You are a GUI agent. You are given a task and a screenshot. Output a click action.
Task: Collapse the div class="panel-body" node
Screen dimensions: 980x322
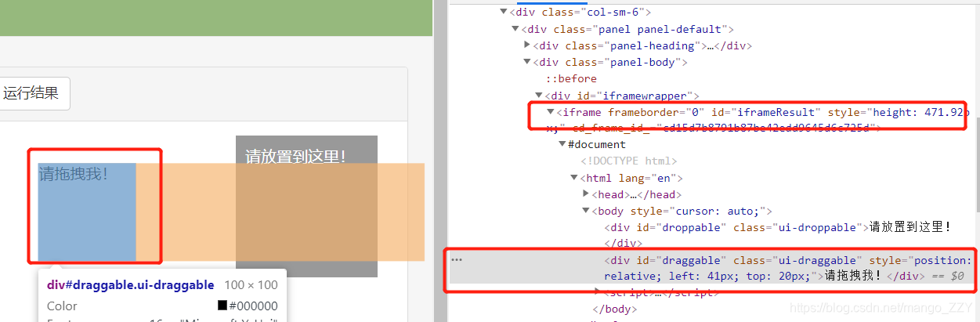[527, 62]
